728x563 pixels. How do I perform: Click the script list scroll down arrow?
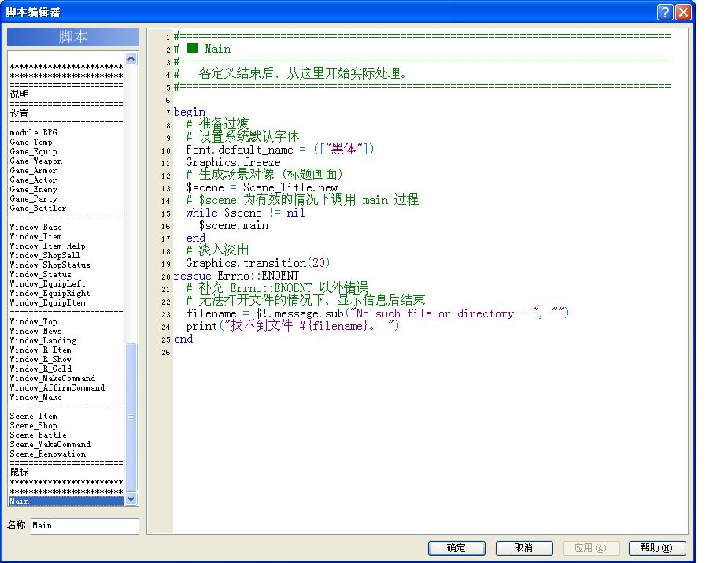pyautogui.click(x=131, y=499)
